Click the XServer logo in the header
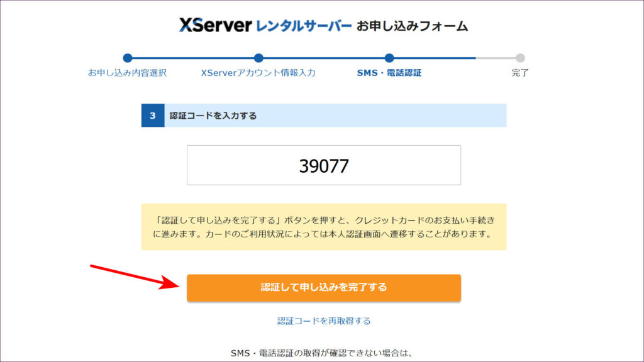The height and width of the screenshot is (362, 644). pyautogui.click(x=215, y=25)
